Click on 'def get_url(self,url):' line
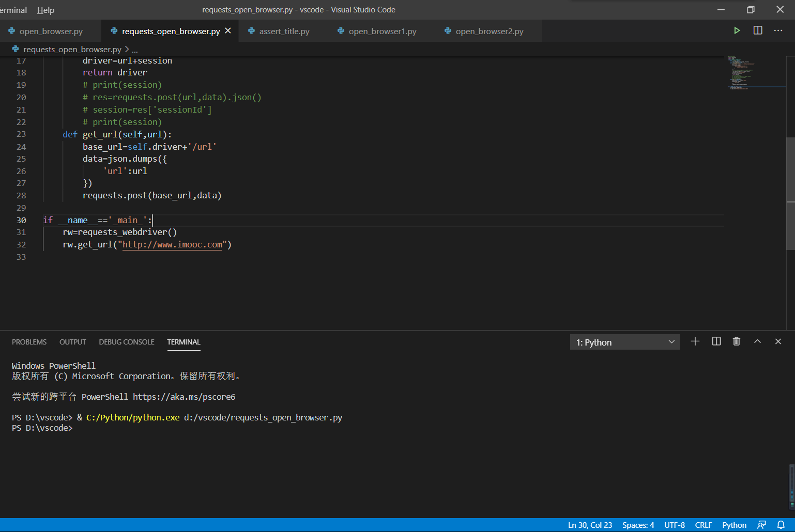Image resolution: width=795 pixels, height=532 pixels. [117, 134]
